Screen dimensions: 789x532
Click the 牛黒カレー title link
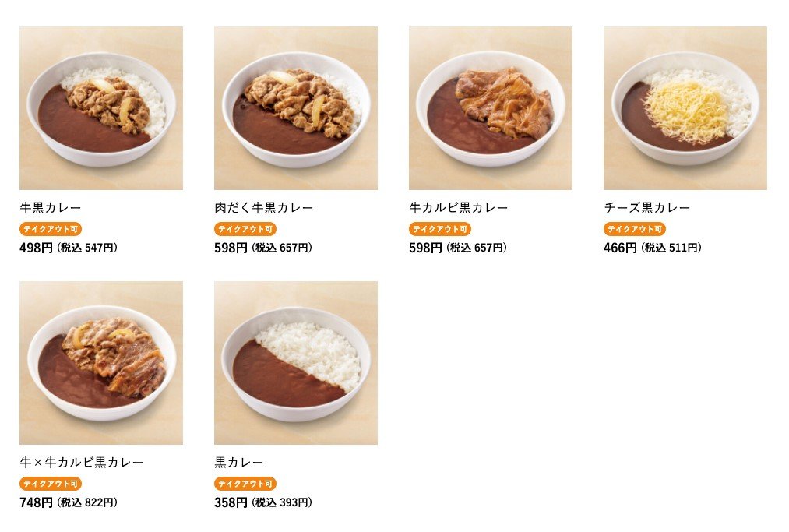[51, 207]
